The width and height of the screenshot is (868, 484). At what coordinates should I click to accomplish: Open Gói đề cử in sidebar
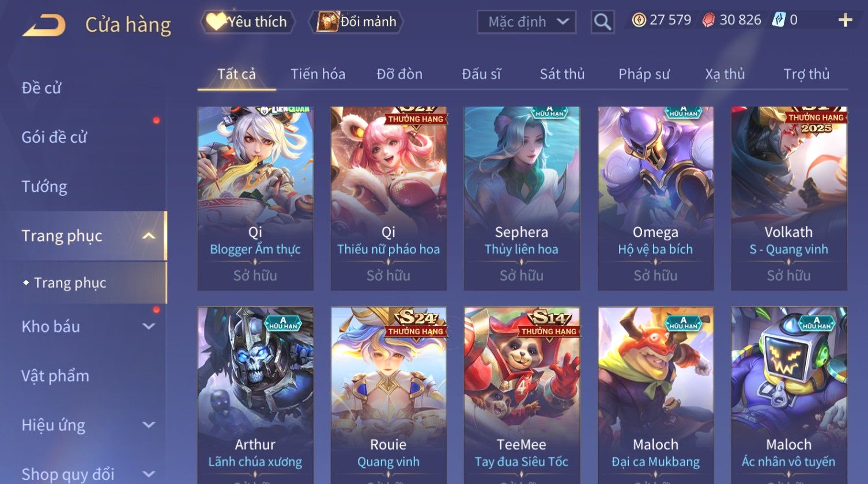click(x=54, y=137)
